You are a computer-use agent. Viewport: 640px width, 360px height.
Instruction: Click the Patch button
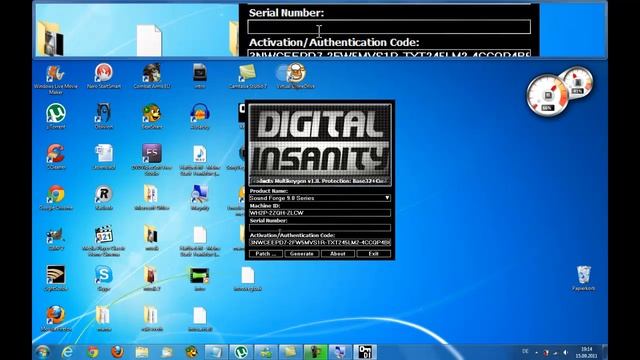pyautogui.click(x=265, y=254)
